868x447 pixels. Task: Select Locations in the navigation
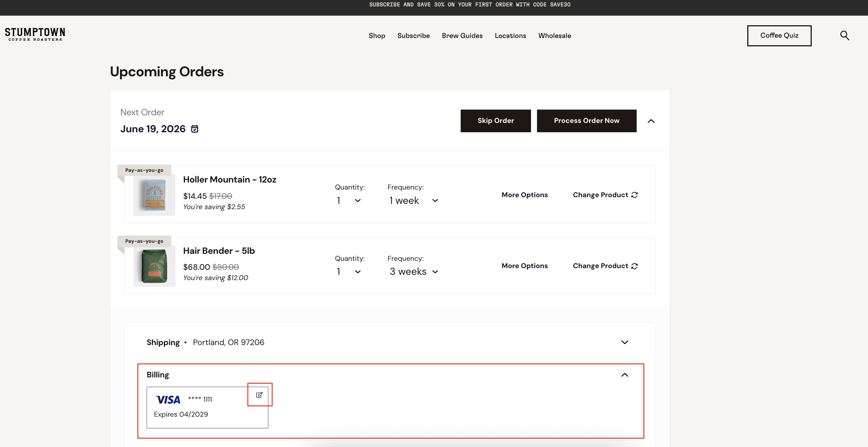(510, 36)
